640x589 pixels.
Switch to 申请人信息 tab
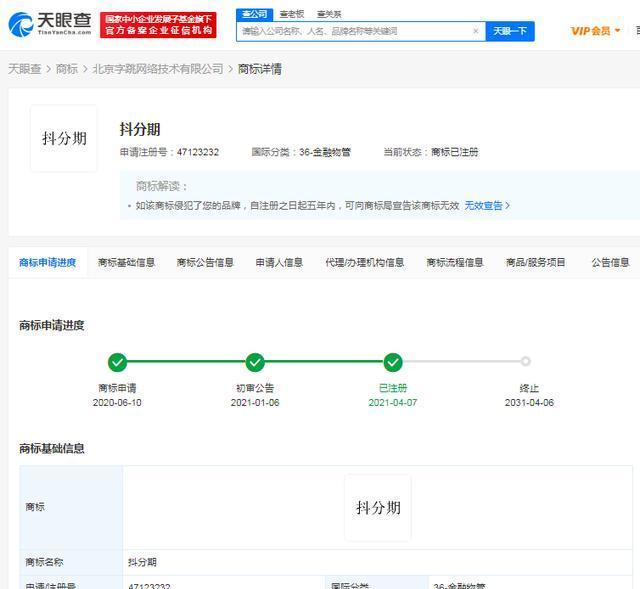click(x=279, y=262)
